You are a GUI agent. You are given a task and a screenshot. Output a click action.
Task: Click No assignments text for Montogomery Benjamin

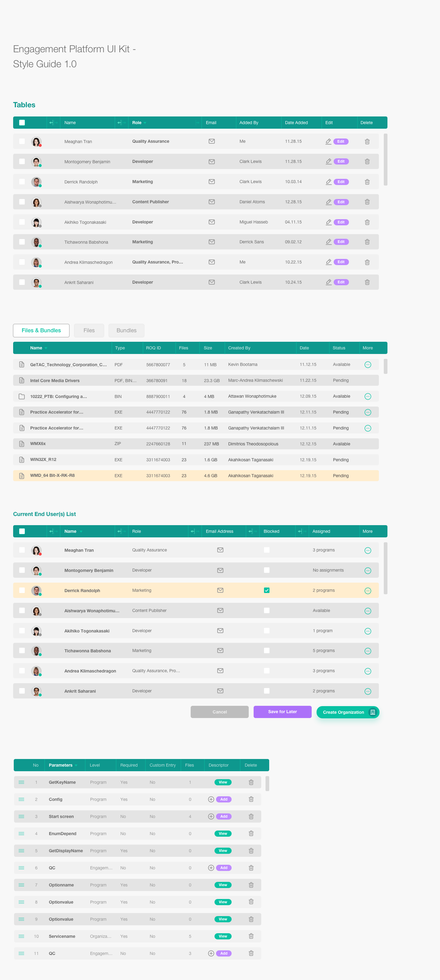(328, 570)
